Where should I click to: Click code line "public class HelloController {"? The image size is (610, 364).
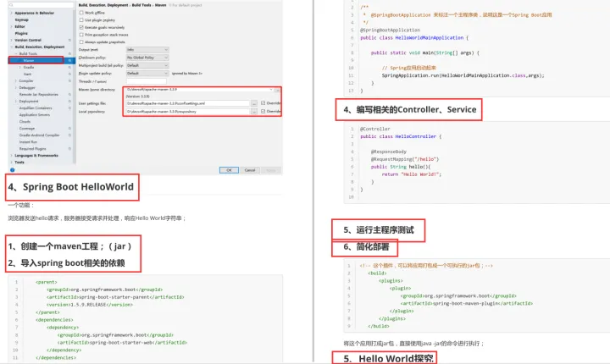click(401, 136)
